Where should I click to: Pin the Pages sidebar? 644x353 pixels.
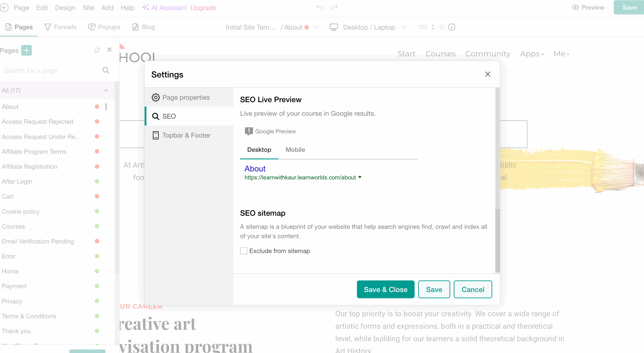click(x=97, y=50)
